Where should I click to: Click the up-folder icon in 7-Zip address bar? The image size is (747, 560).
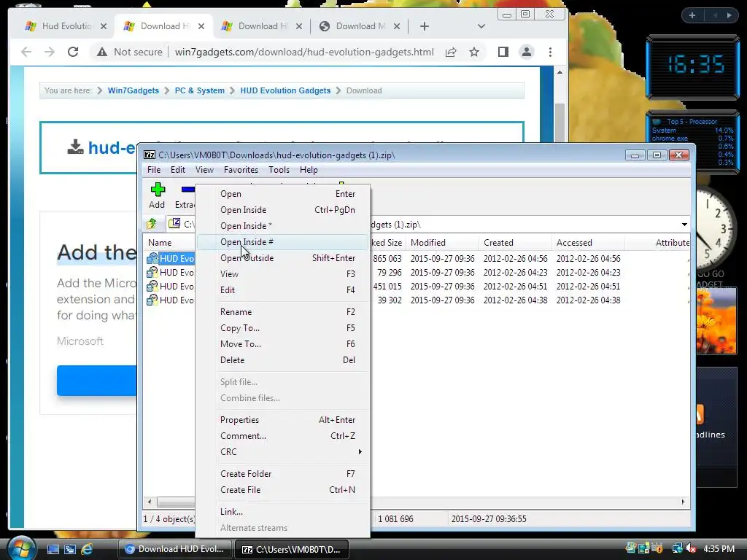pos(152,223)
